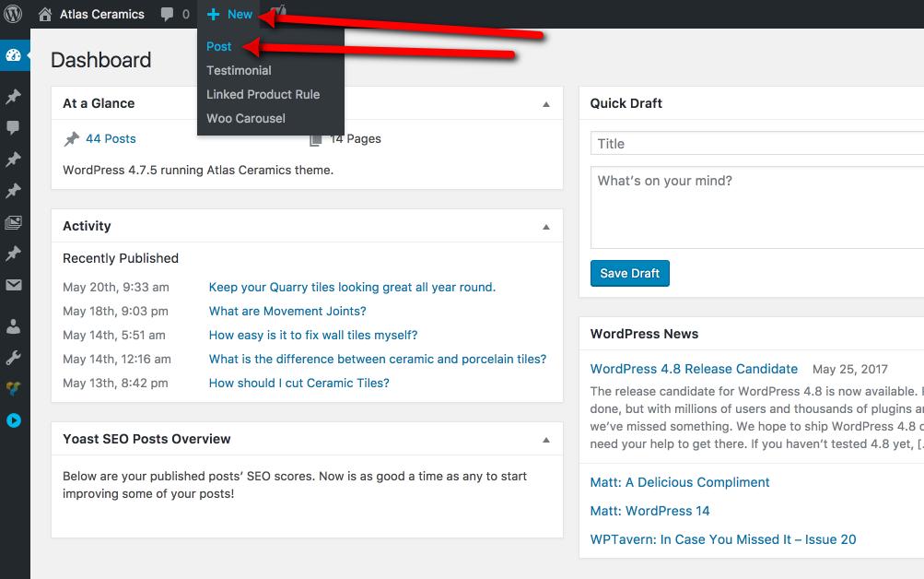Click the sidebar pin icon just above the stacked images icon
This screenshot has height=579, width=924.
(x=14, y=191)
